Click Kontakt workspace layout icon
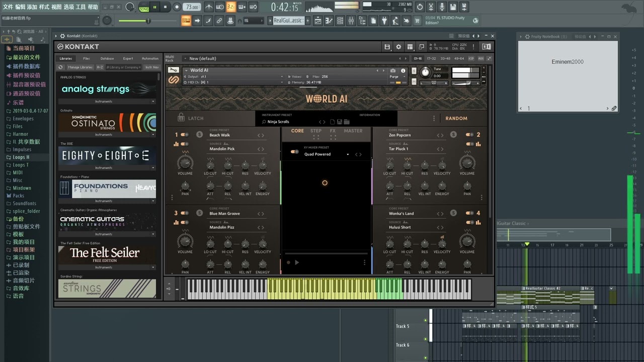The image size is (644, 362). pos(410,47)
